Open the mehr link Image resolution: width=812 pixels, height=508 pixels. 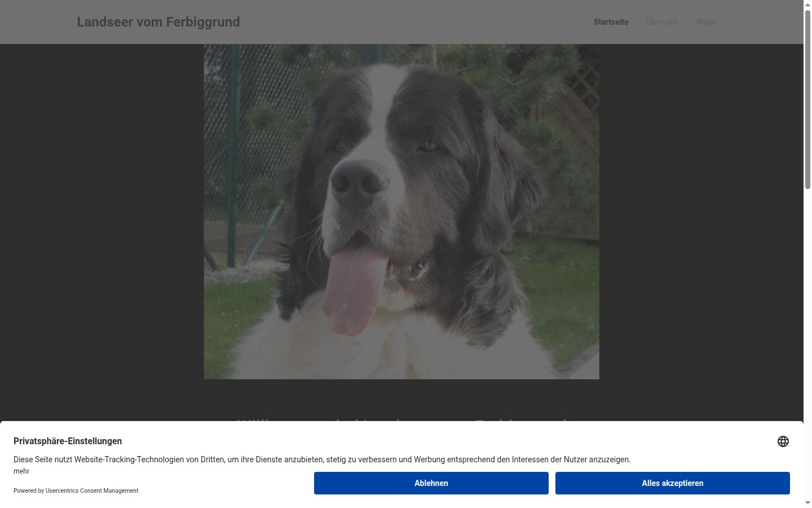21,471
